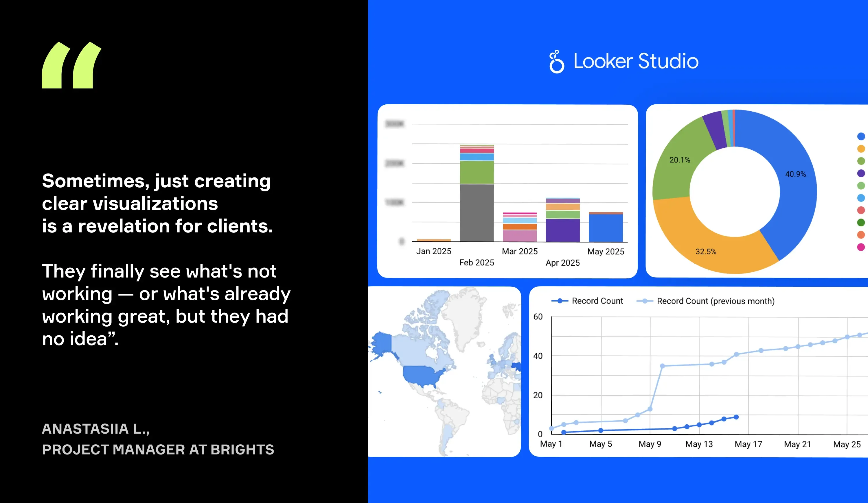Click the "May 21" line chart label

pyautogui.click(x=798, y=445)
